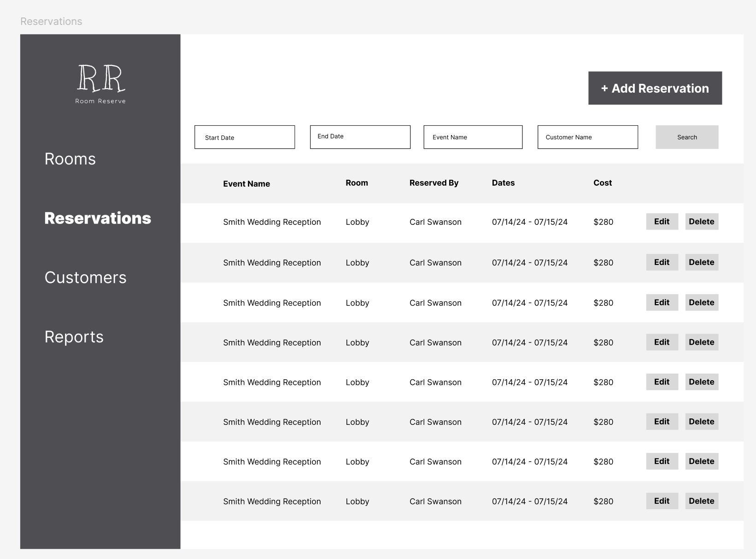Delete the bottom Smith Wedding Reception entry
The image size is (756, 559).
click(701, 501)
